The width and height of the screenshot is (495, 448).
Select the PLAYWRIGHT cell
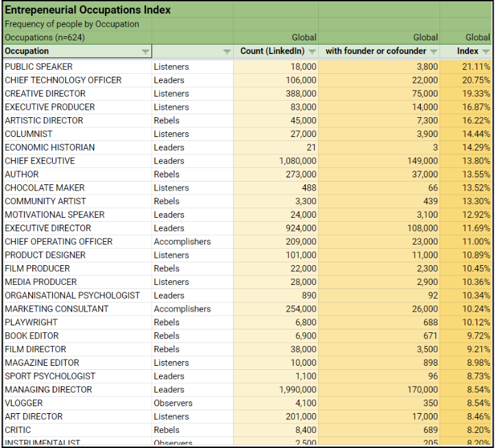pos(77,323)
